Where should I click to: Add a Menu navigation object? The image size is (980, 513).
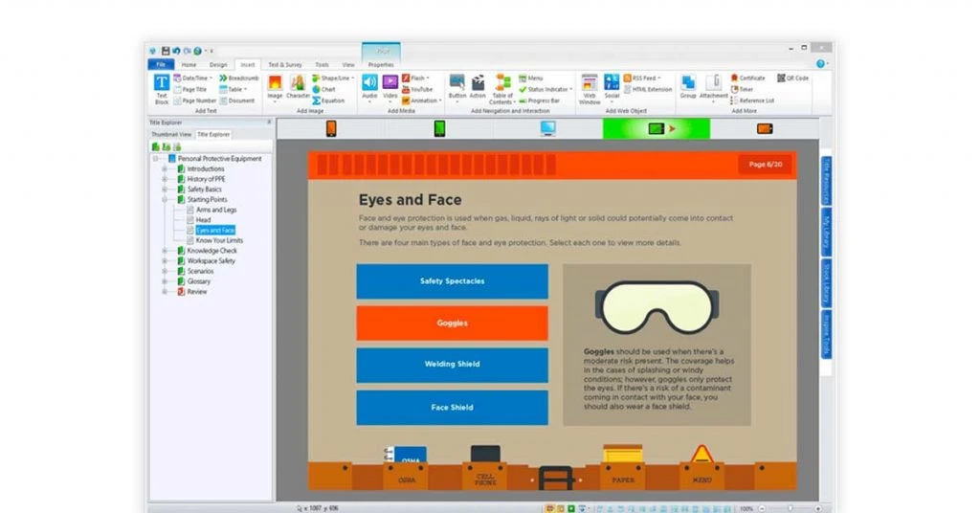[530, 78]
